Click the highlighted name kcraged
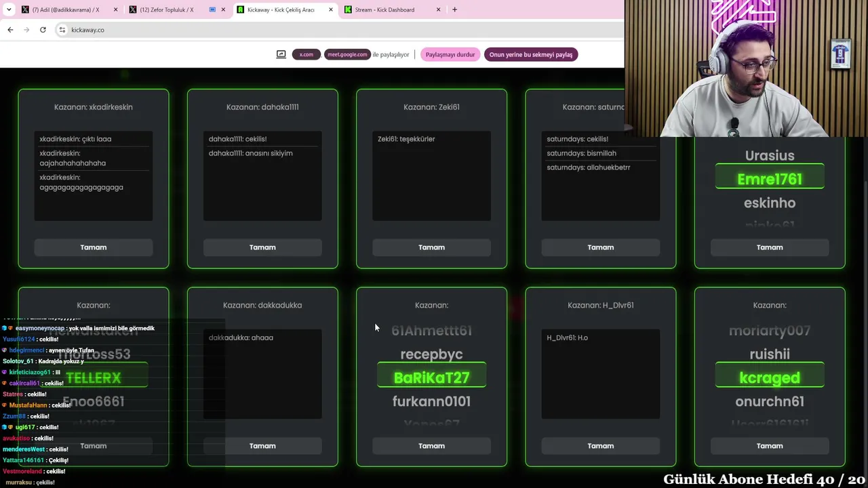Screen dimensions: 868x488 click(770, 378)
